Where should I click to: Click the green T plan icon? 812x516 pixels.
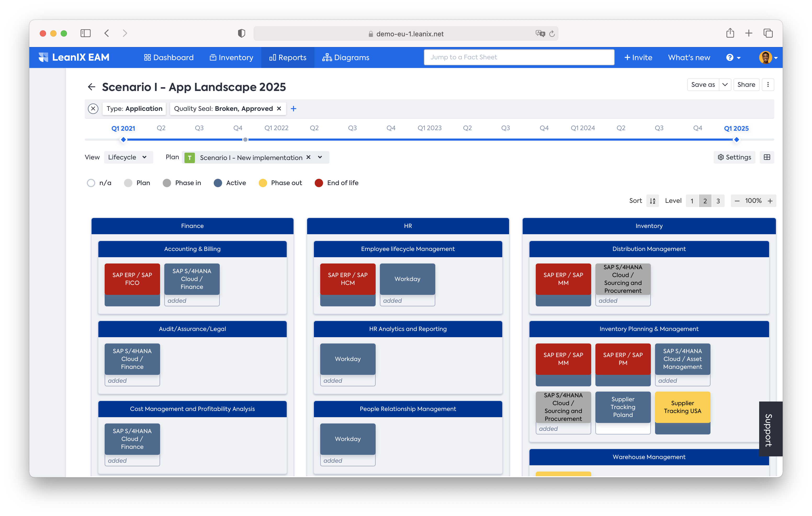pos(189,157)
